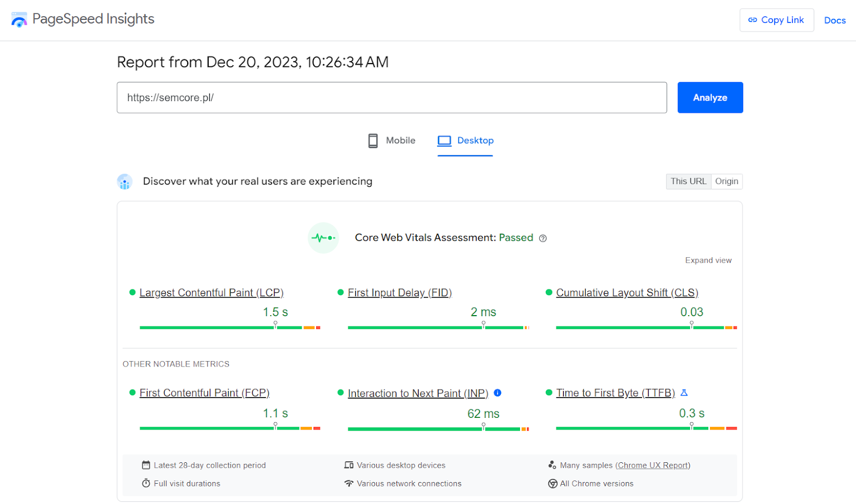This screenshot has width=856, height=504.
Task: Click the desktop monitor icon
Action: click(x=444, y=141)
